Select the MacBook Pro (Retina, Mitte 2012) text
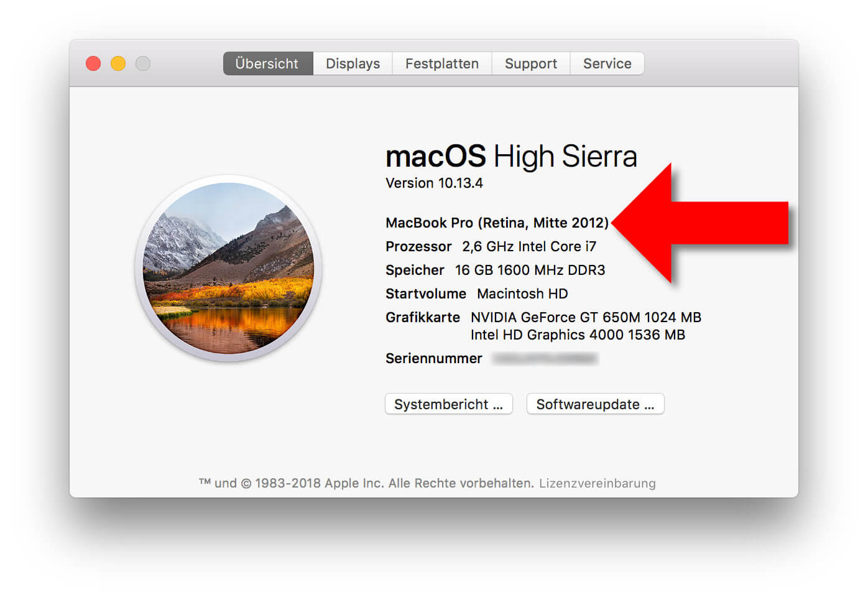The width and height of the screenshot is (868, 597). tap(497, 223)
